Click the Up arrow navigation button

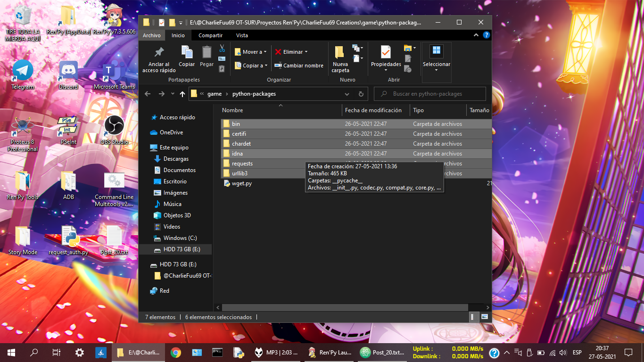click(182, 94)
